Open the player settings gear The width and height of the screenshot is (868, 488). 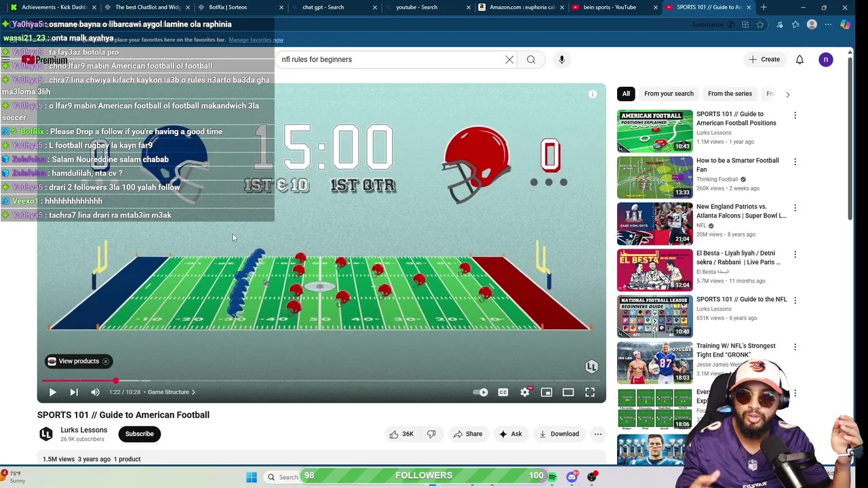(x=525, y=392)
